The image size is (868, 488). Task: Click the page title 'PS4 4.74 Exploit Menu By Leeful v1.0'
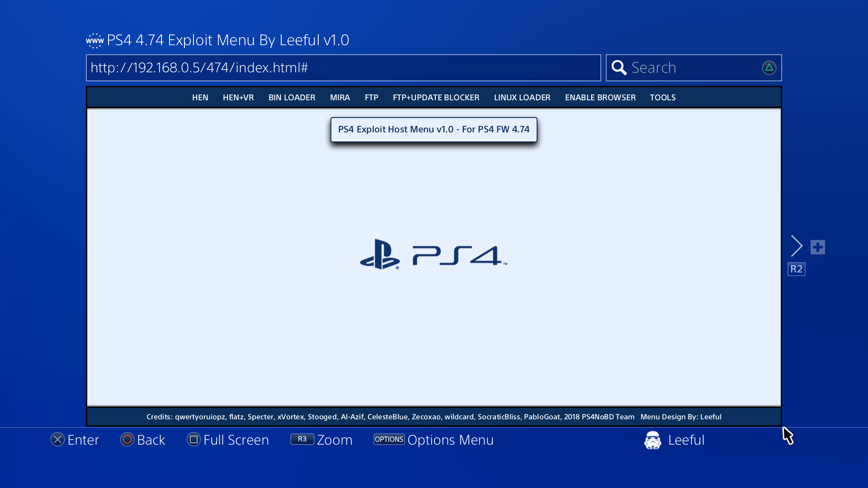(x=228, y=40)
